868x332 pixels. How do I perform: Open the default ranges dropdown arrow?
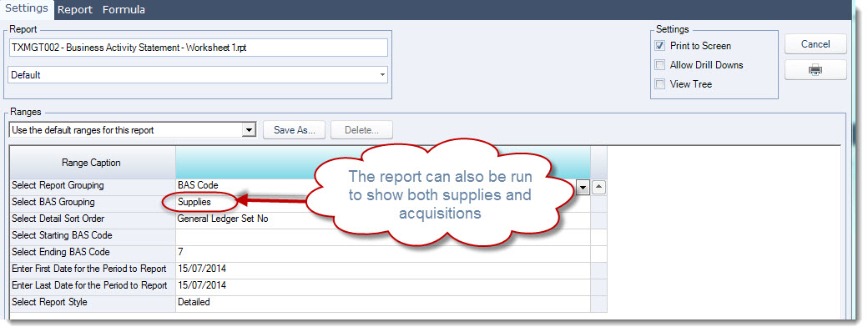250,131
